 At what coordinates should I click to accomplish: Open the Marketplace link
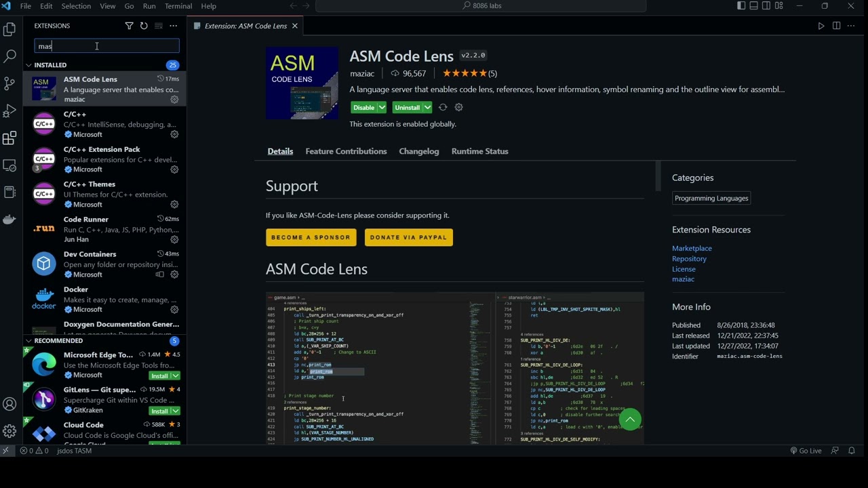692,248
